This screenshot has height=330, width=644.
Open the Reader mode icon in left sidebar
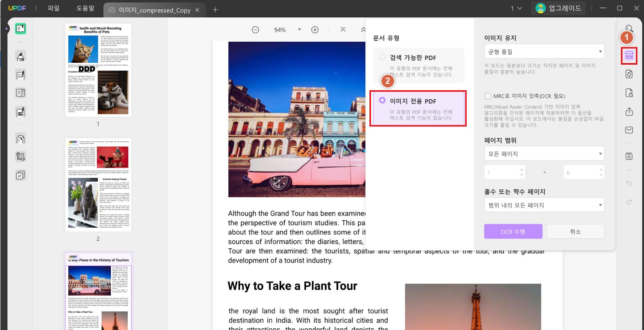(x=21, y=29)
